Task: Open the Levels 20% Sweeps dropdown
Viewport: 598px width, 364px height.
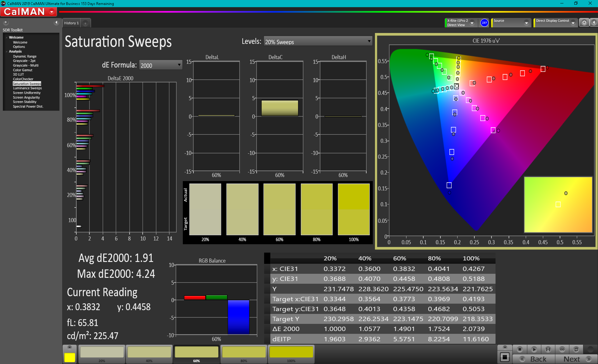Action: tap(318, 42)
